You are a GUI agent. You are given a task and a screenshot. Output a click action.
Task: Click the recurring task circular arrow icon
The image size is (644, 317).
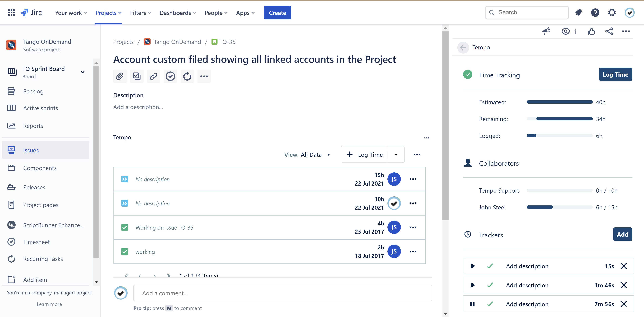point(187,76)
